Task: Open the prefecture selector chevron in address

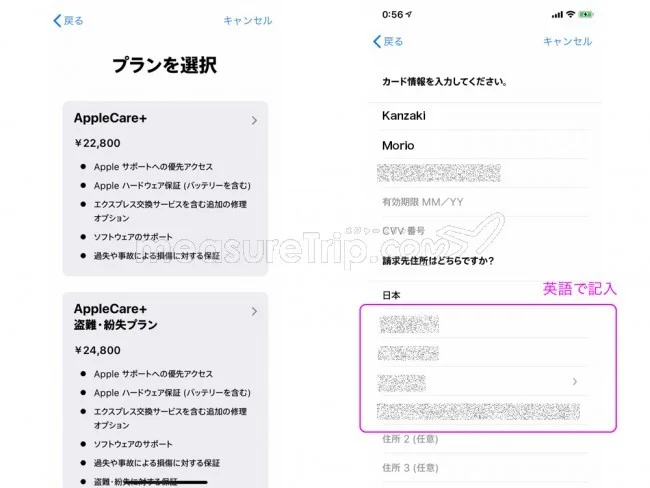Action: (575, 381)
